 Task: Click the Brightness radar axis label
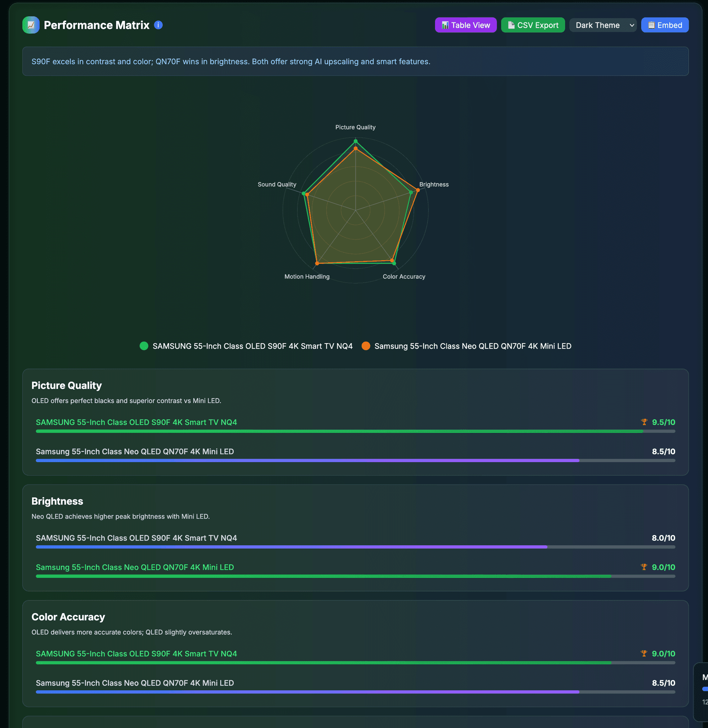point(434,184)
